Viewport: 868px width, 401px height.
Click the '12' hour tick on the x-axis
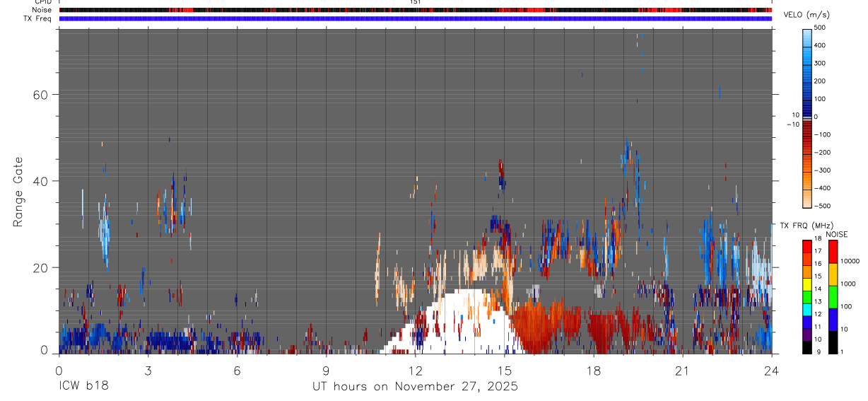[x=416, y=370]
